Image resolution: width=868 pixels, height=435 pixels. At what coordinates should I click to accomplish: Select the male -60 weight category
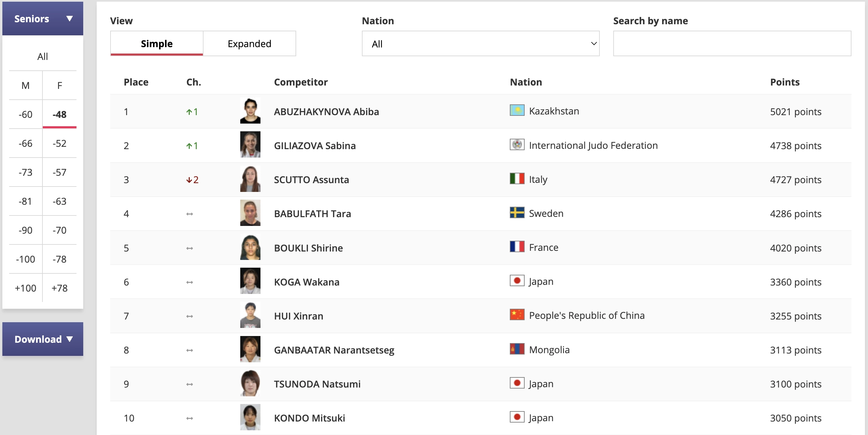tap(26, 114)
